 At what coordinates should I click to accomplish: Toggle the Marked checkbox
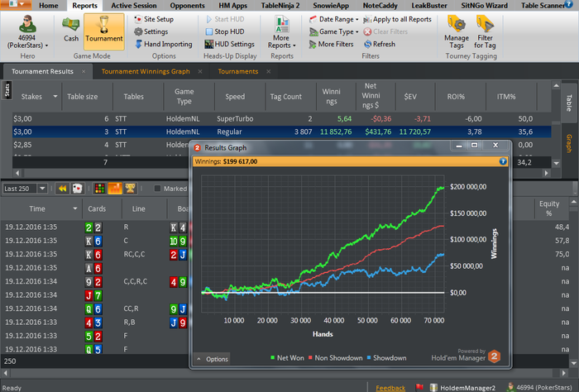(157, 189)
